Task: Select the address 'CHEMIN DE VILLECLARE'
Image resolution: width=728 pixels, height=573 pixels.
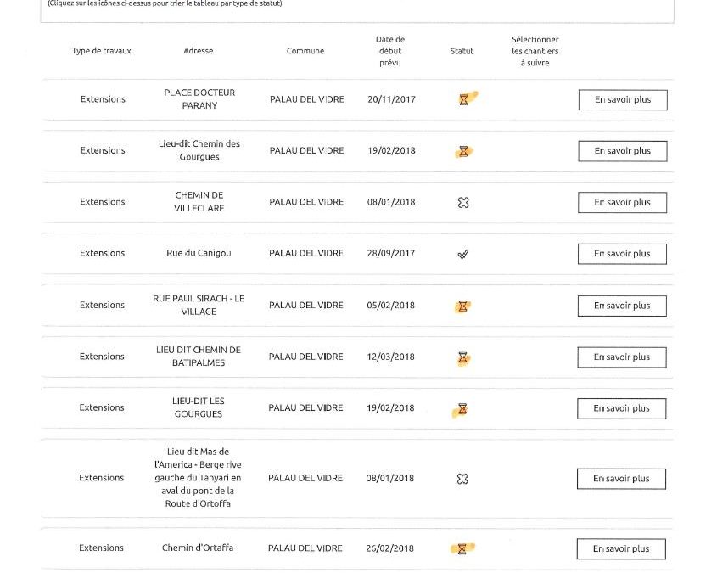Action: [199, 201]
